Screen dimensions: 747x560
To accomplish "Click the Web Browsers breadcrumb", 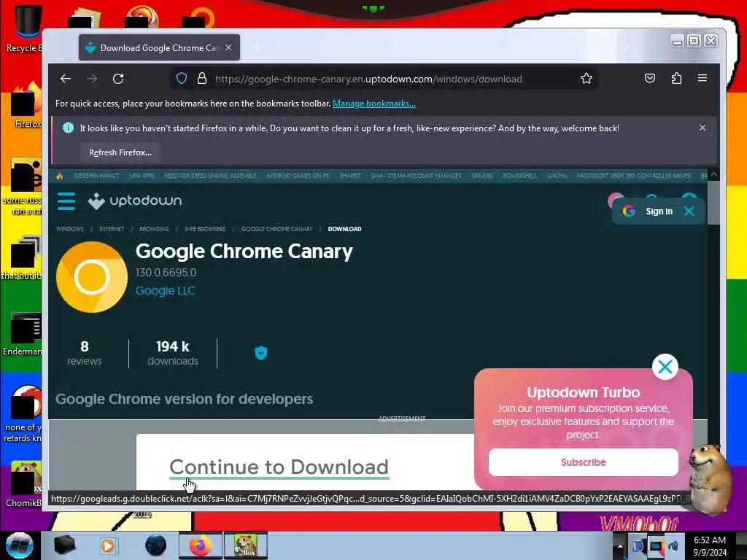I will pos(205,229).
